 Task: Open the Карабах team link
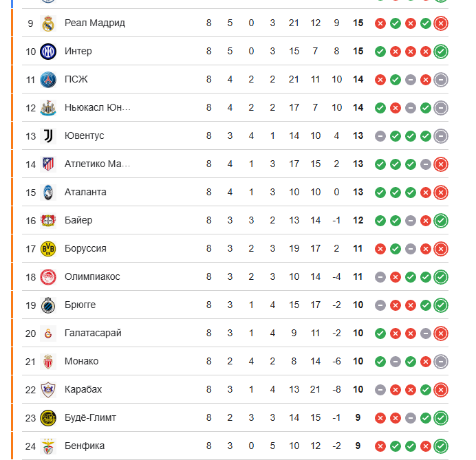click(83, 390)
